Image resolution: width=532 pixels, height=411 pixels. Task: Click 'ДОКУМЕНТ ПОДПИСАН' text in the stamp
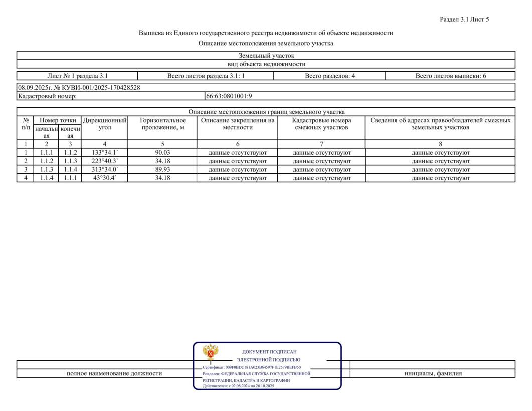pos(269,352)
